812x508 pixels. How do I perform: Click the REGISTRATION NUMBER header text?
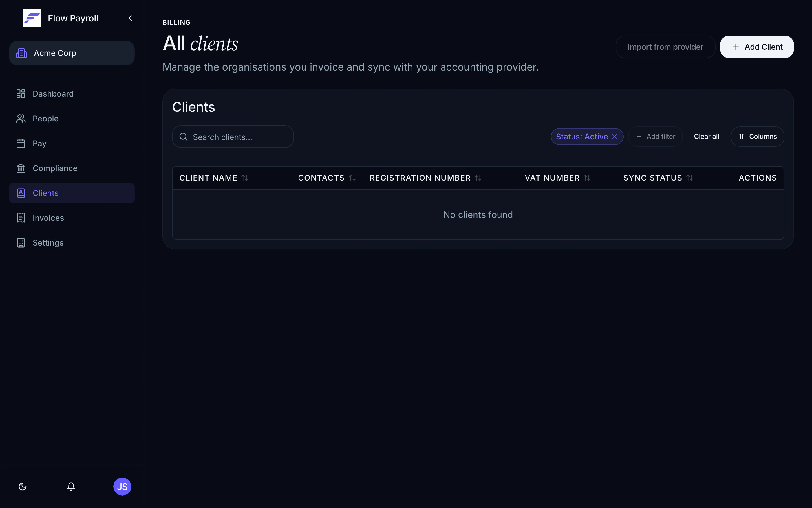[420, 178]
